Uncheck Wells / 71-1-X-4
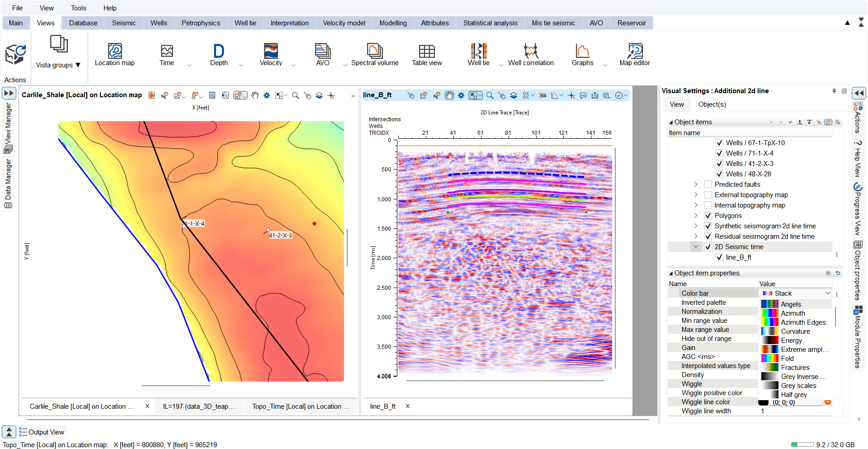The height and width of the screenshot is (449, 868). point(719,153)
